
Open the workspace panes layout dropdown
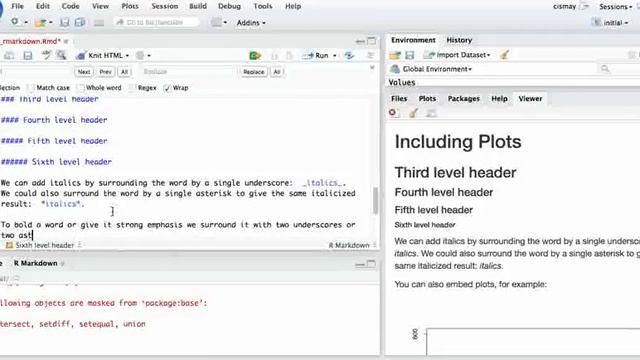[x=219, y=22]
